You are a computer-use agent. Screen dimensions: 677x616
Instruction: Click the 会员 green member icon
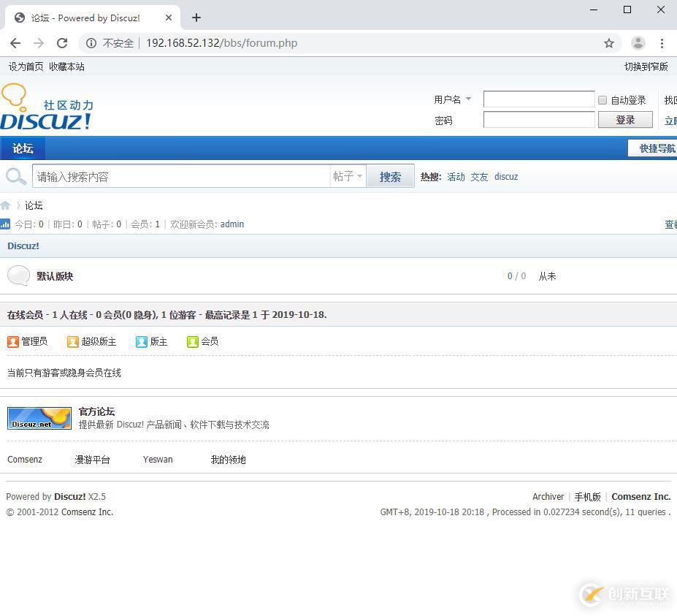click(192, 342)
